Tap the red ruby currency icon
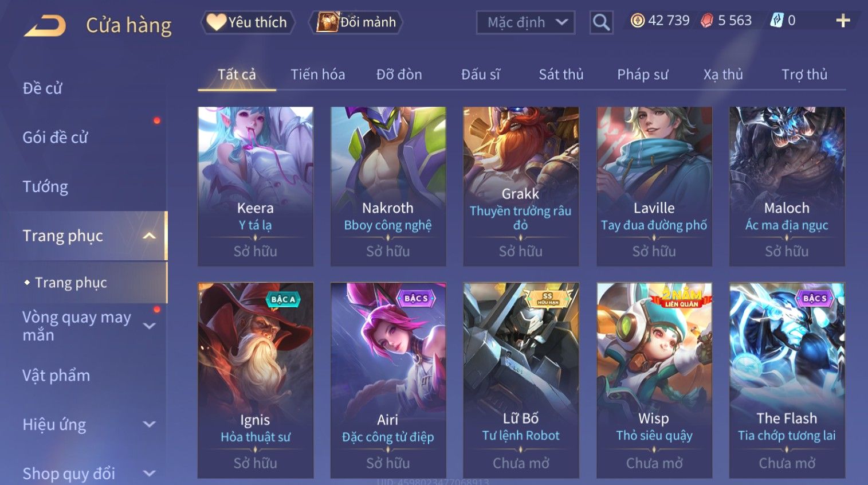 [707, 21]
